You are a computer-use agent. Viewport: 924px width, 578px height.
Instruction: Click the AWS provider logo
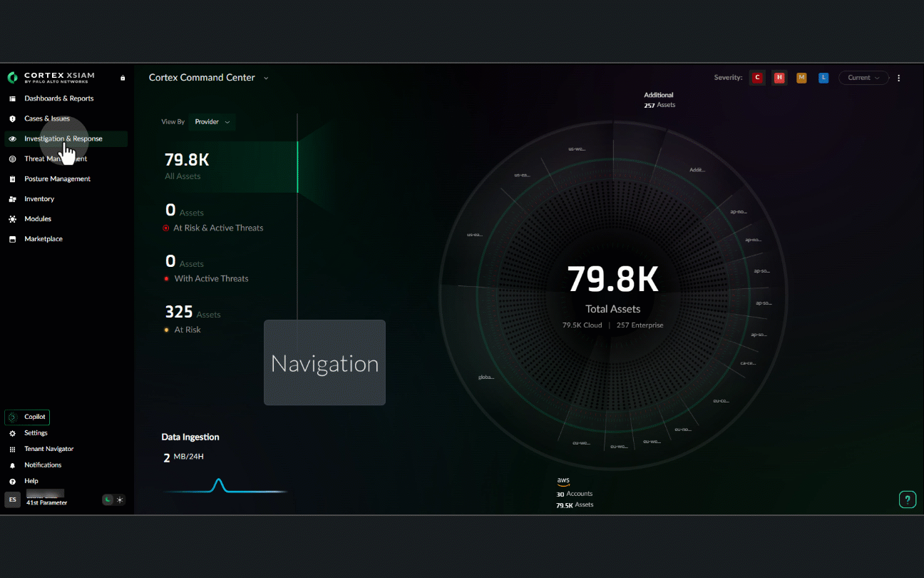563,482
